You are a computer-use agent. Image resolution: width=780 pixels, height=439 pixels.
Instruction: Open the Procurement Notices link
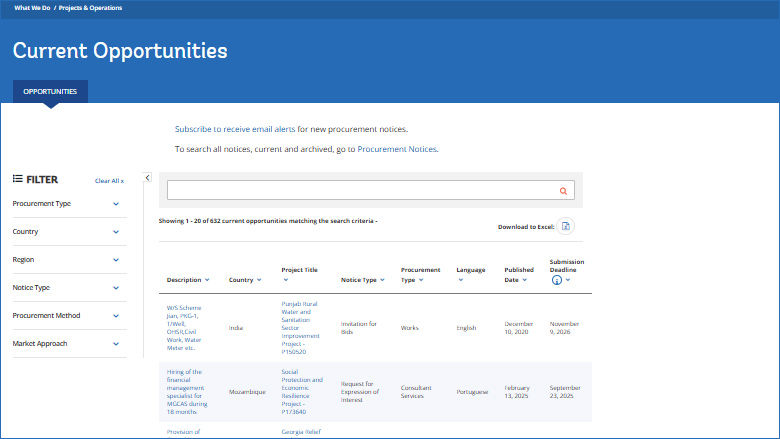tap(397, 149)
